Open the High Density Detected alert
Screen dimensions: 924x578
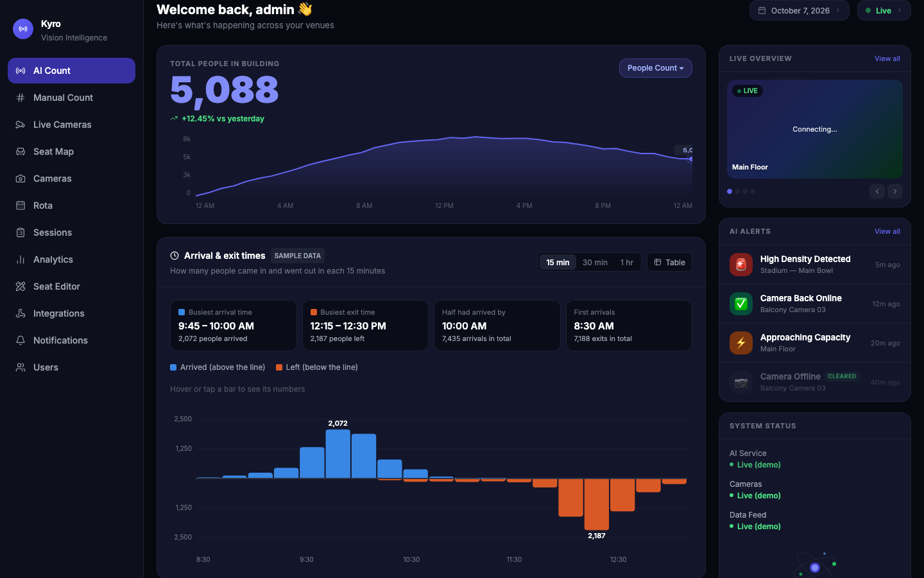(x=815, y=265)
